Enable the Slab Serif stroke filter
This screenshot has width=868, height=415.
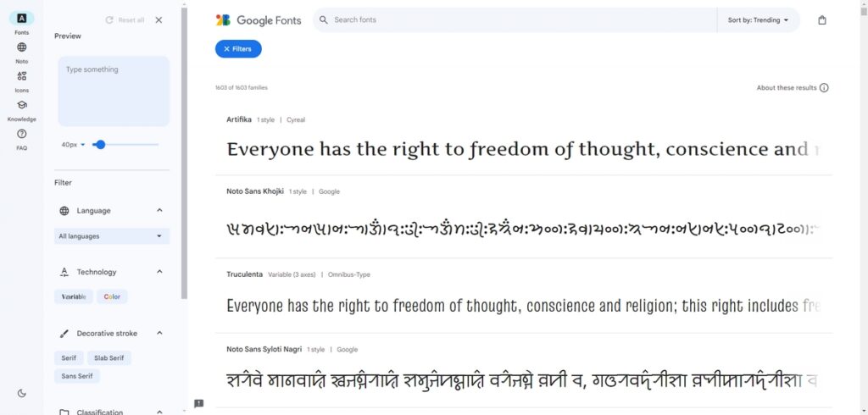point(108,358)
